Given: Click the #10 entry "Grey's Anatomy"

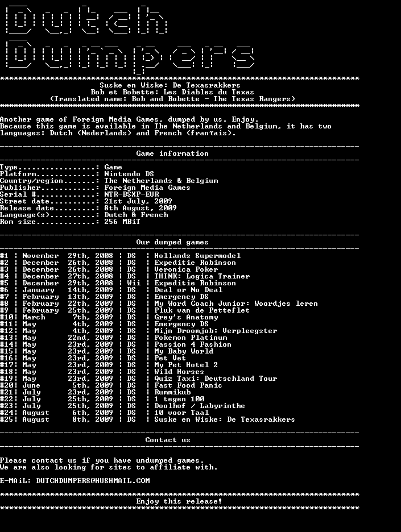Looking at the screenshot, I should coord(186,317).
